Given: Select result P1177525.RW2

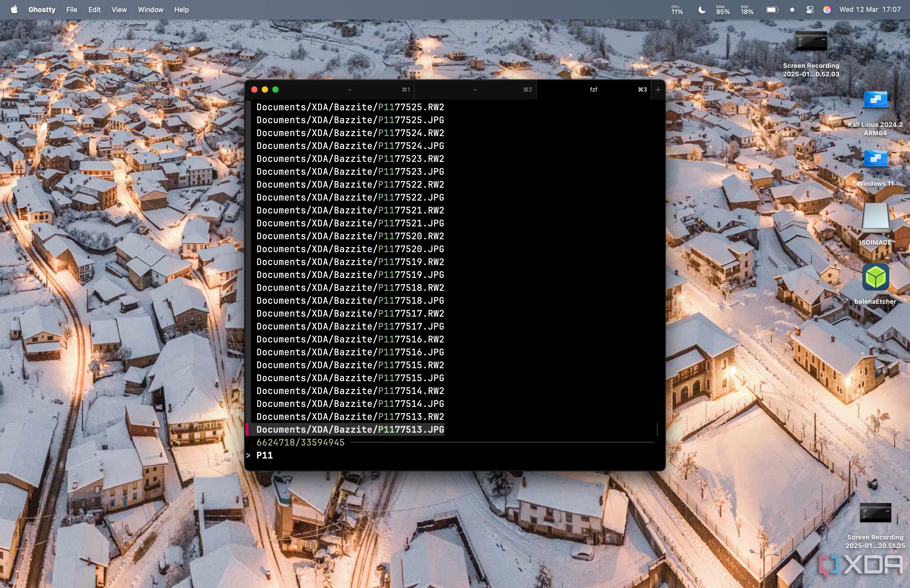Looking at the screenshot, I should pos(350,107).
